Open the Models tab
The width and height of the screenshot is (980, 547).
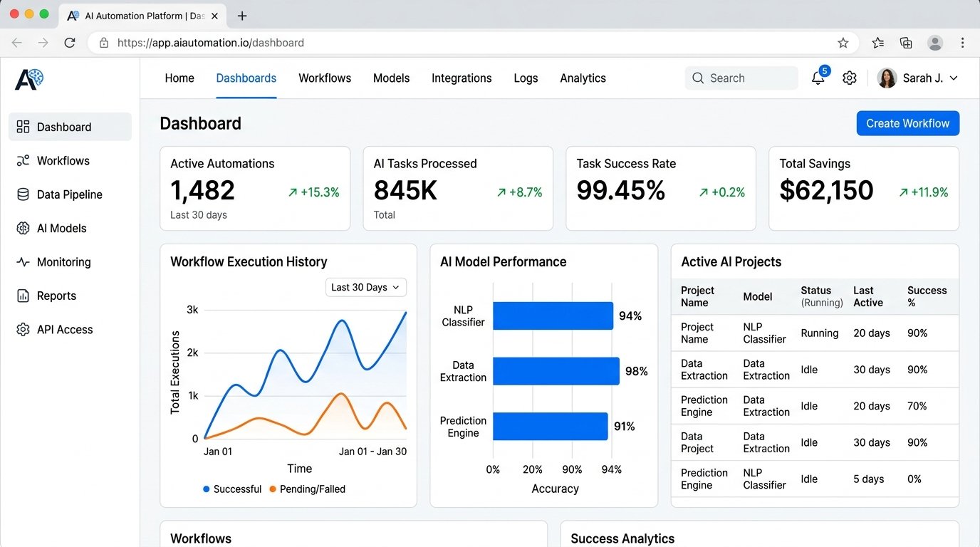pyautogui.click(x=392, y=78)
